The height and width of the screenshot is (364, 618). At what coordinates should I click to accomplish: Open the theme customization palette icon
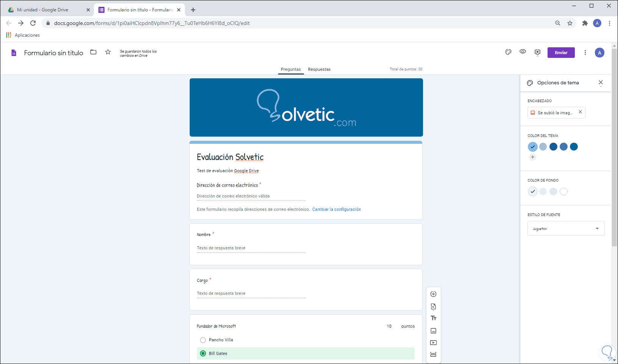[508, 52]
